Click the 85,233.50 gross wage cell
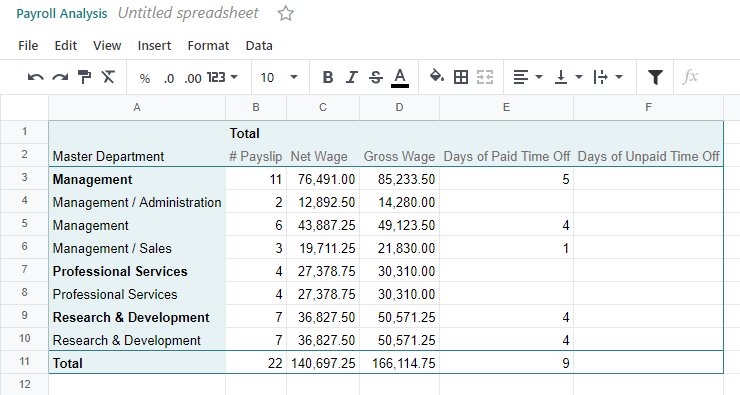The width and height of the screenshot is (740, 395). (399, 179)
